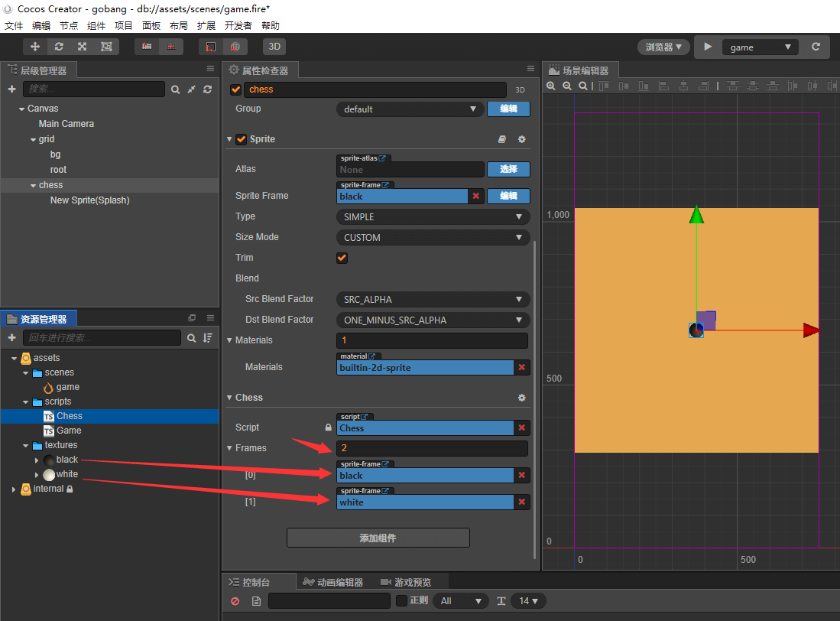Viewport: 840px width, 621px height.
Task: Open the Dst Blend Factor dropdown
Action: [433, 320]
